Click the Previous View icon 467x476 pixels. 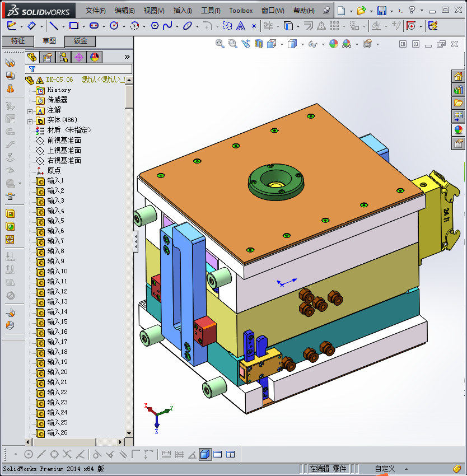(246, 44)
